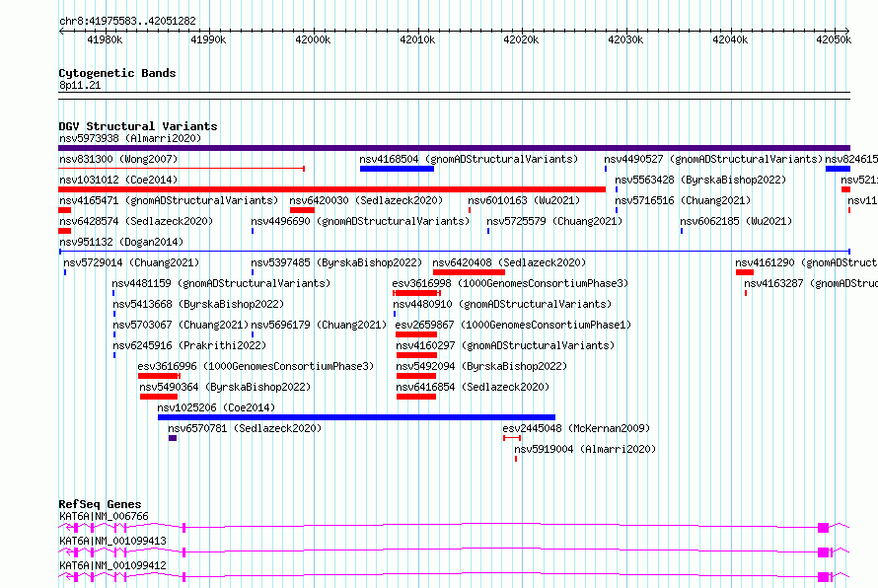Open nsv6420030 (Sedlazeck2020) variant

click(366, 200)
